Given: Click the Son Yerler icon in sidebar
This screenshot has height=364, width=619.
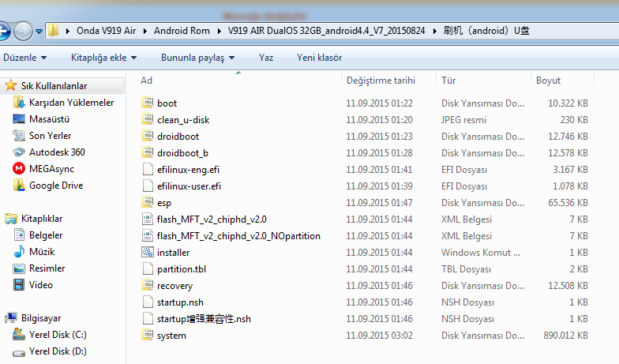Looking at the screenshot, I should tap(19, 136).
